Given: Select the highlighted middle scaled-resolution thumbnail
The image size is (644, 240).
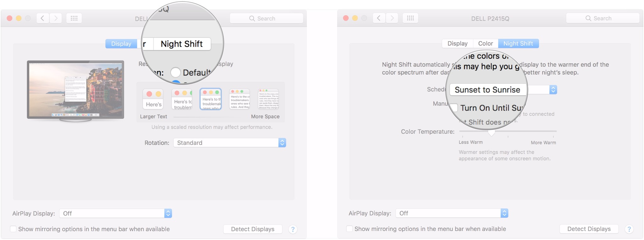Looking at the screenshot, I should coord(211,99).
